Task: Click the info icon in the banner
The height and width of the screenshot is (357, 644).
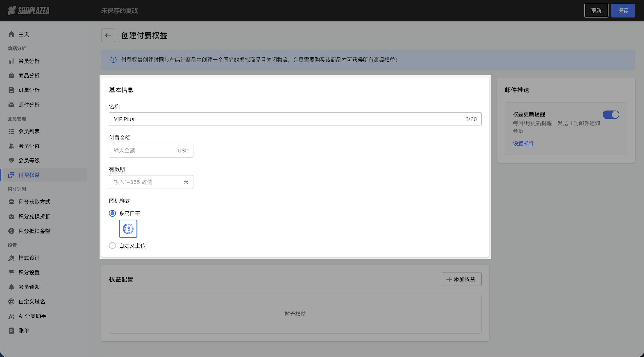Action: pyautogui.click(x=114, y=60)
